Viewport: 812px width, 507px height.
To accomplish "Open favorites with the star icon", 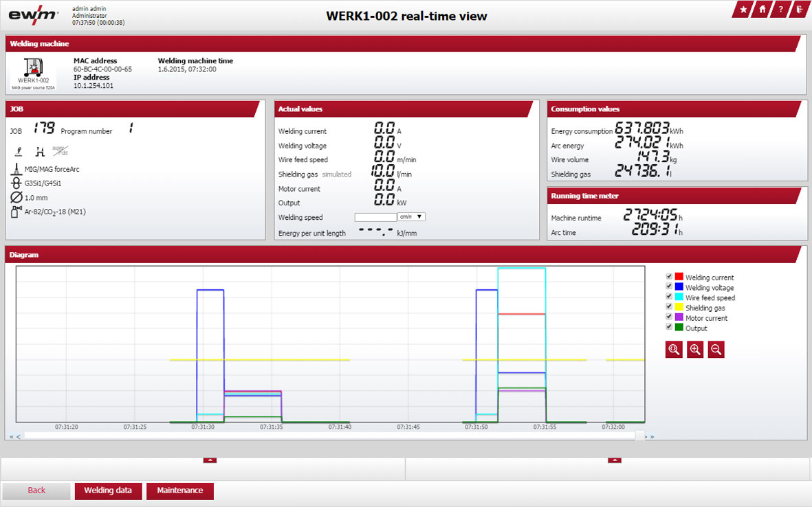I will click(743, 10).
